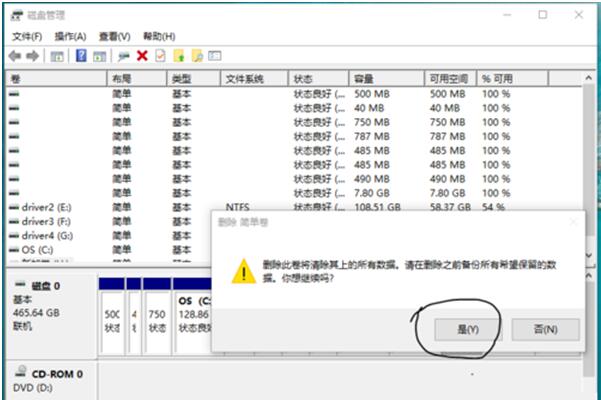601x400 pixels.
Task: Click the DVD (D:) label
Action: pyautogui.click(x=33, y=388)
